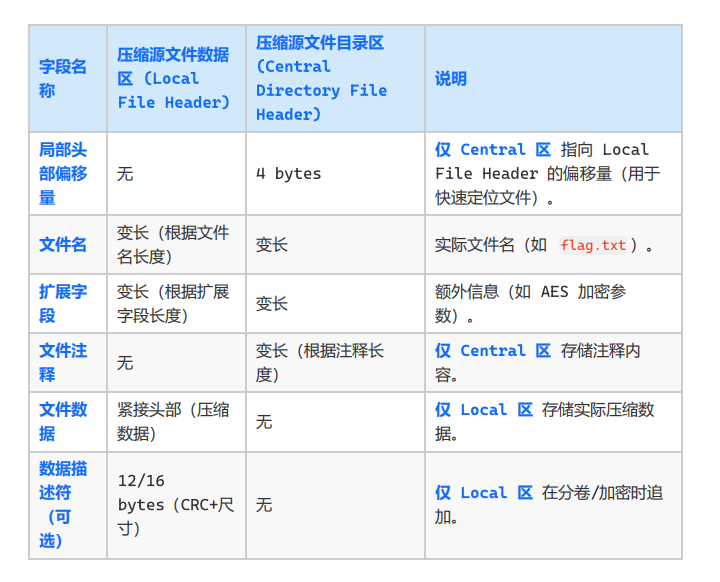Click the 文件注释 row label
This screenshot has height=582, width=720.
tap(63, 363)
